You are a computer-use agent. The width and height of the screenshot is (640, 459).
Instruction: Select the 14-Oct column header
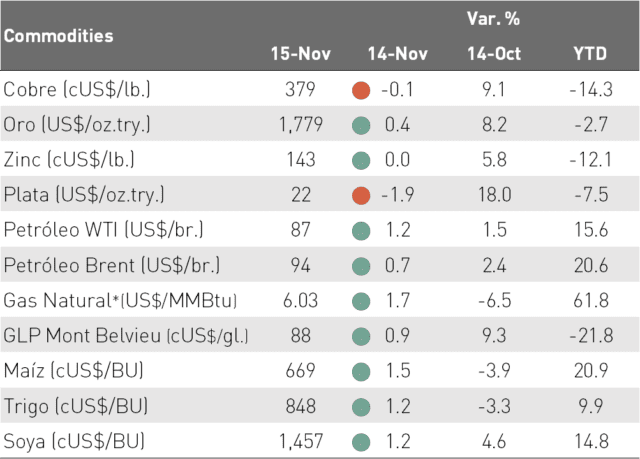(494, 54)
